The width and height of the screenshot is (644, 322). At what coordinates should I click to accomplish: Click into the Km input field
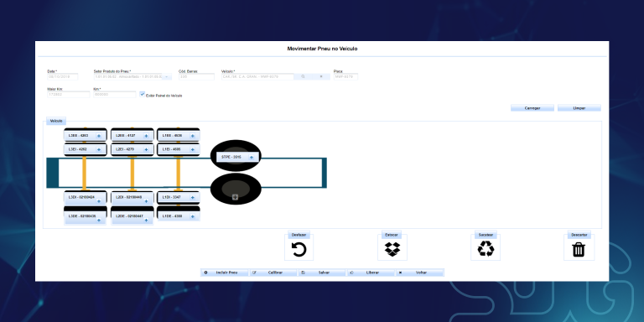pyautogui.click(x=115, y=95)
